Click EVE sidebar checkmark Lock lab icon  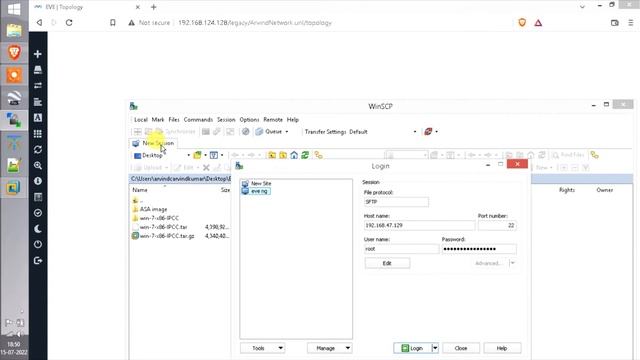[x=38, y=213]
